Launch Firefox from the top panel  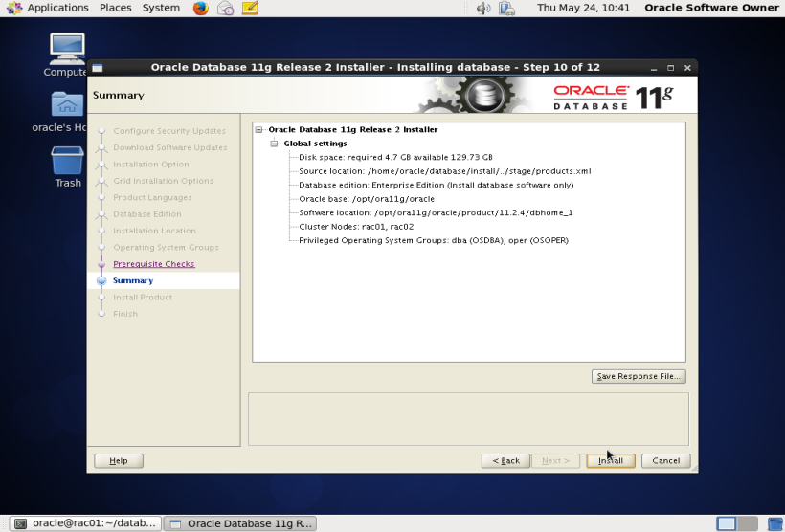201,8
